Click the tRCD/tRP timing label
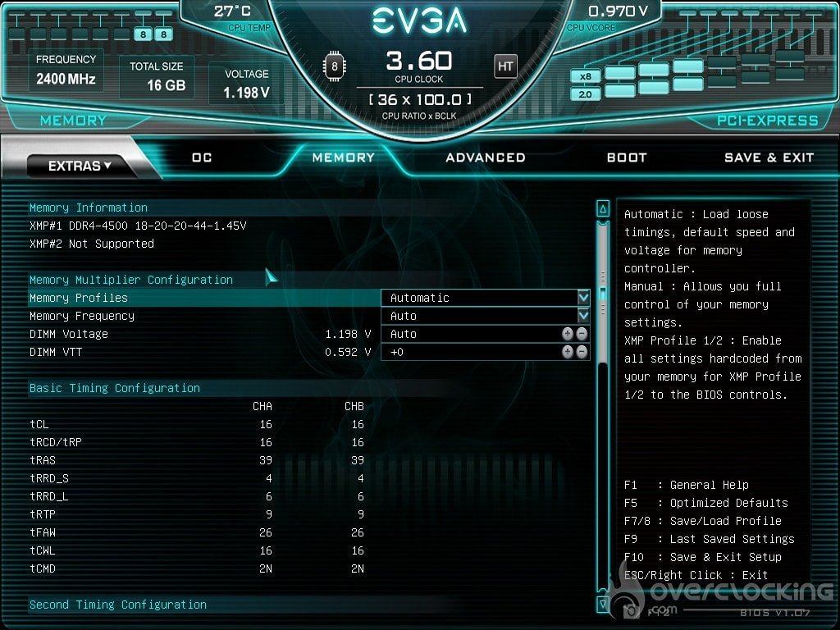 click(56, 442)
